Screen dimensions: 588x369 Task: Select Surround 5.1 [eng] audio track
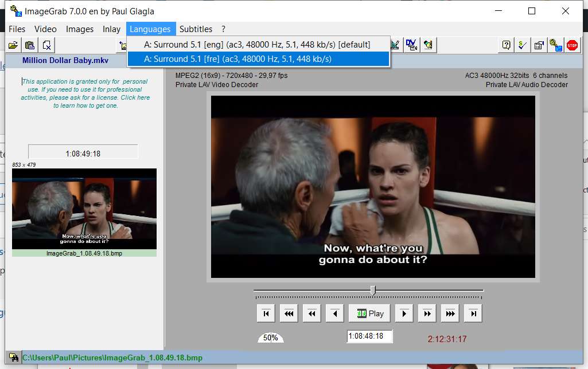258,45
